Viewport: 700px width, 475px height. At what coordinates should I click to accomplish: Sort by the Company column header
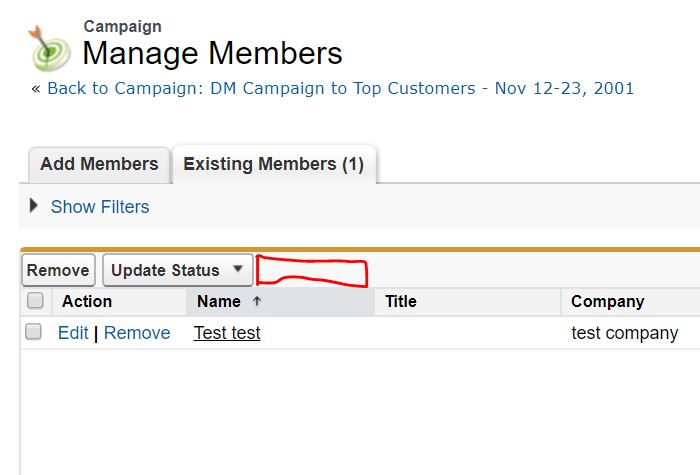click(608, 301)
